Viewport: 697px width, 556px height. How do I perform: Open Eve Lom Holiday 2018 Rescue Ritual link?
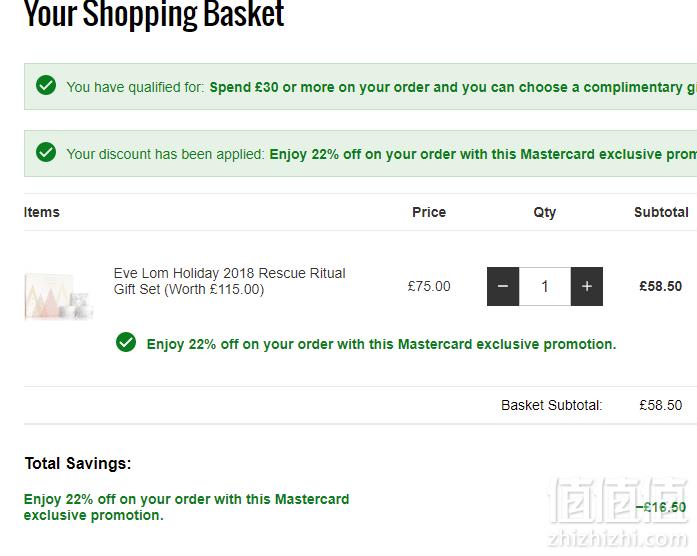point(229,281)
